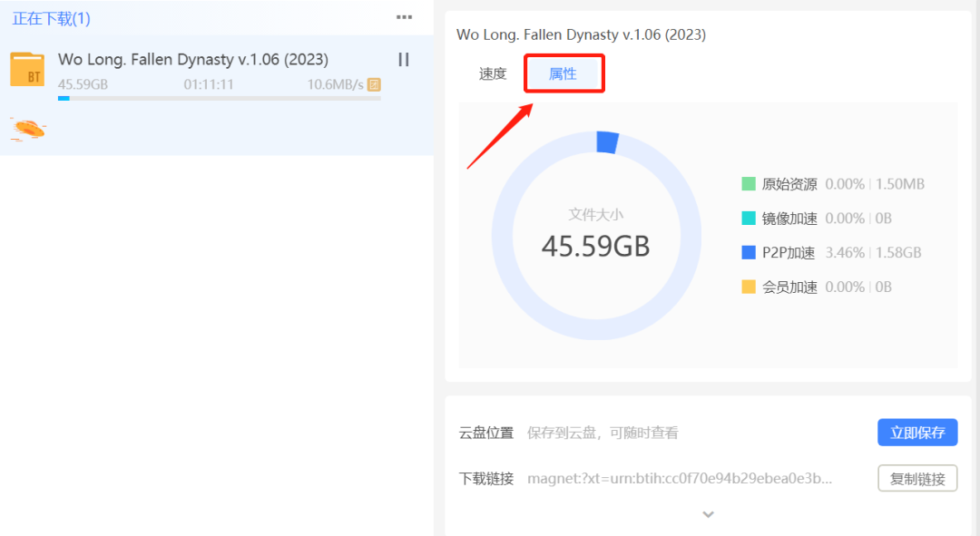
Task: Click the magnet download link text
Action: (680, 479)
